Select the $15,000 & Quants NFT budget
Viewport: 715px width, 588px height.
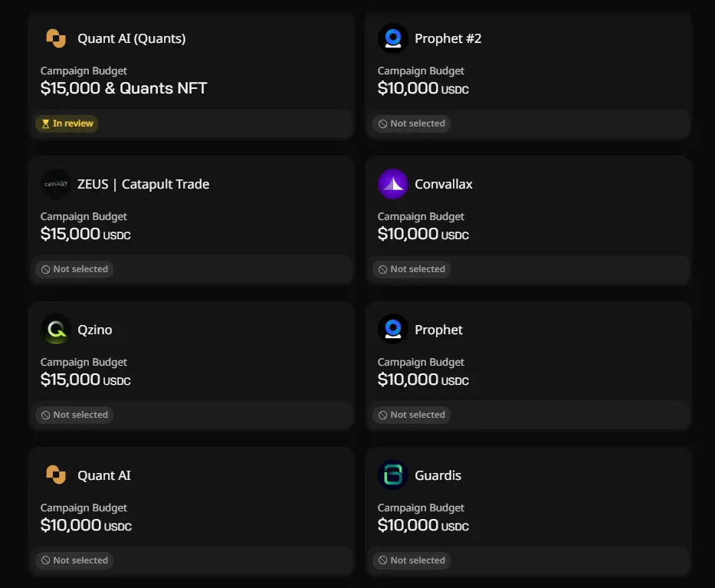[x=123, y=88]
